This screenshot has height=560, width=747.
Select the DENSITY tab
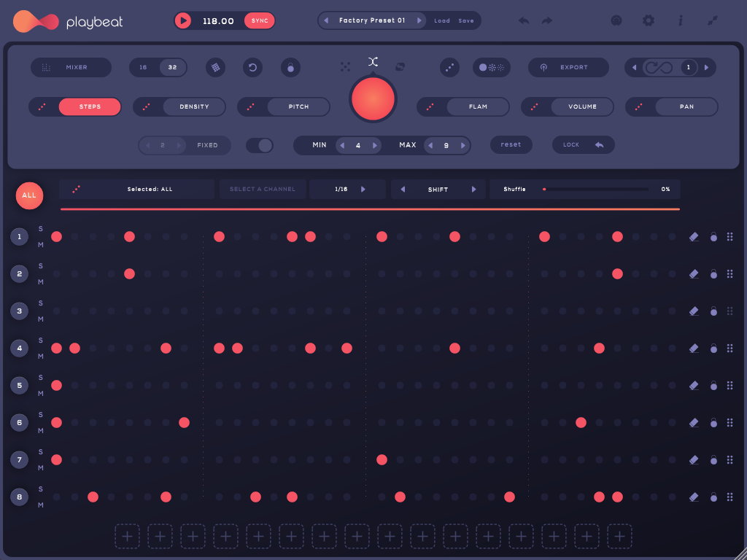pos(194,107)
